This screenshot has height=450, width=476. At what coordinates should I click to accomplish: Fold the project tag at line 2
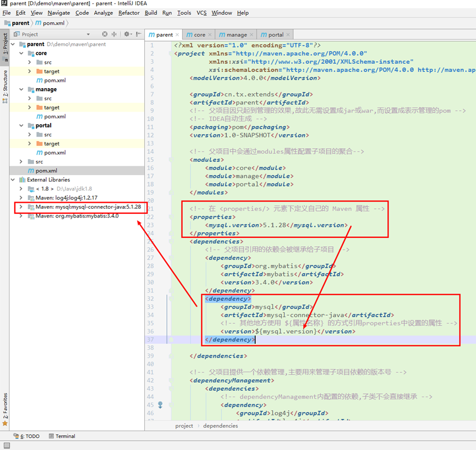tap(171, 53)
